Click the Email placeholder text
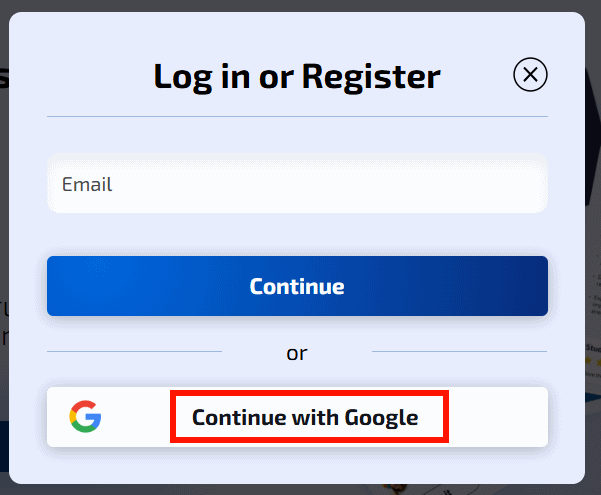Image resolution: width=601 pixels, height=495 pixels. (87, 184)
